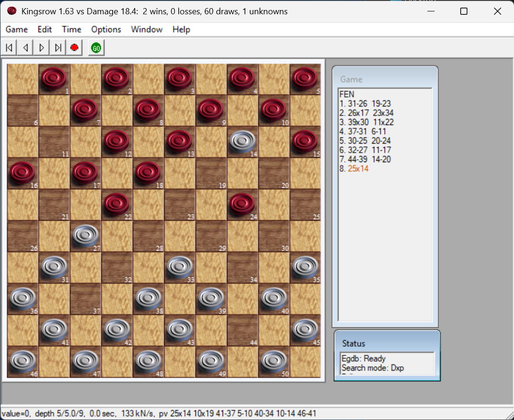Click move 20-24 in the game list
The width and height of the screenshot is (514, 420).
[x=381, y=141]
